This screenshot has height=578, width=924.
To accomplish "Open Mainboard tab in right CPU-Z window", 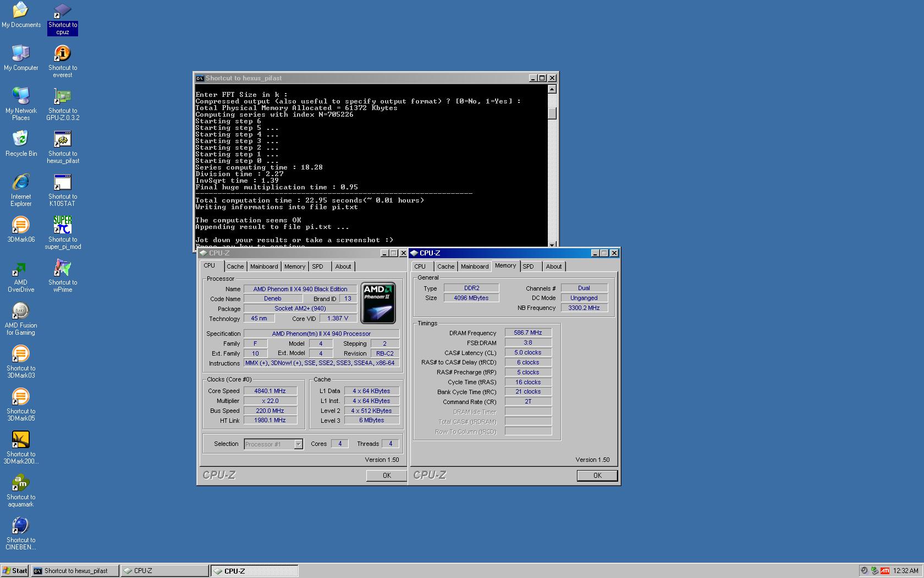I will tap(475, 266).
